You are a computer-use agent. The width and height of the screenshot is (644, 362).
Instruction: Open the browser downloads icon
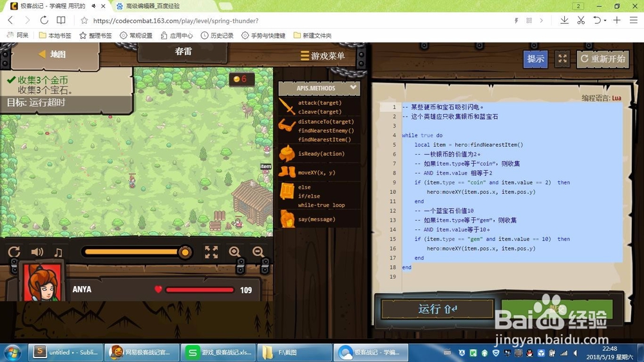click(x=564, y=20)
